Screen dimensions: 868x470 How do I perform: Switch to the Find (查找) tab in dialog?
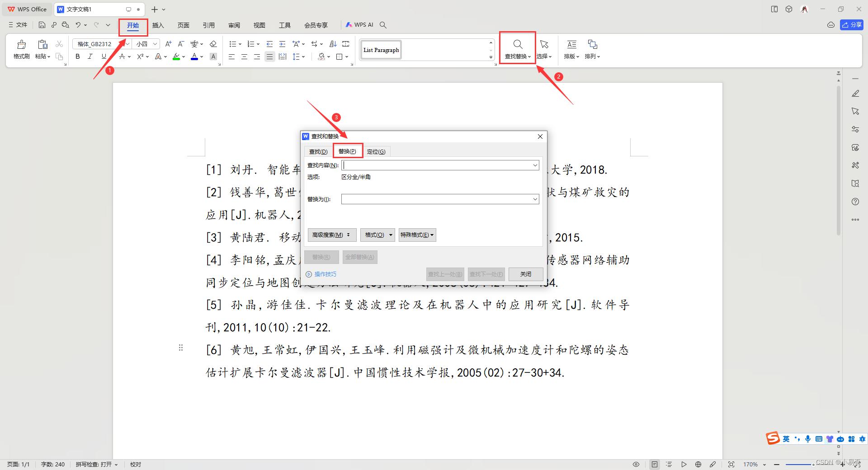click(318, 151)
